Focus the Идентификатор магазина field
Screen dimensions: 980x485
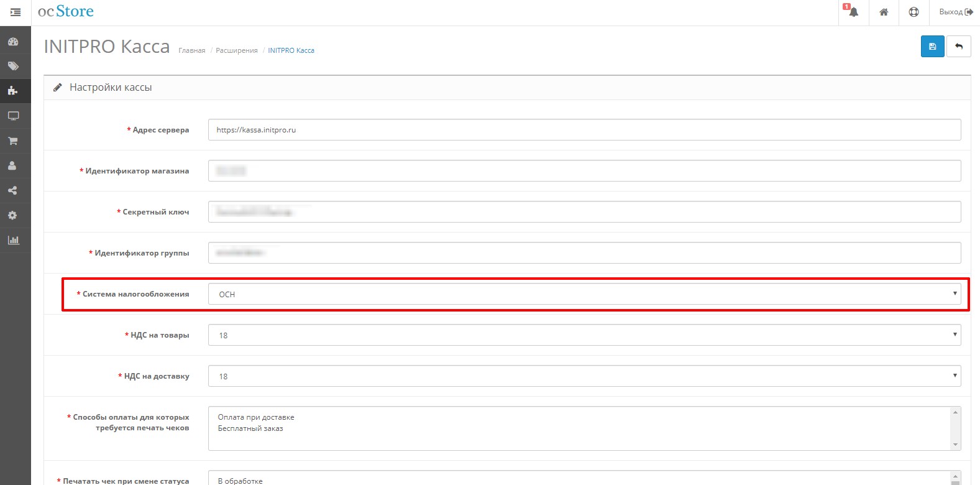pos(584,170)
